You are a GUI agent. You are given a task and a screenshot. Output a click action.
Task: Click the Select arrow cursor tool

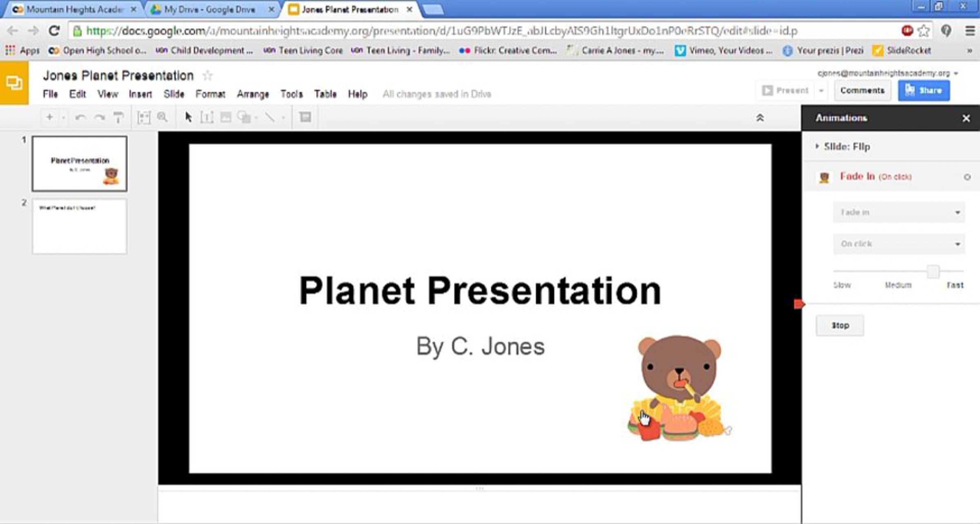point(188,118)
